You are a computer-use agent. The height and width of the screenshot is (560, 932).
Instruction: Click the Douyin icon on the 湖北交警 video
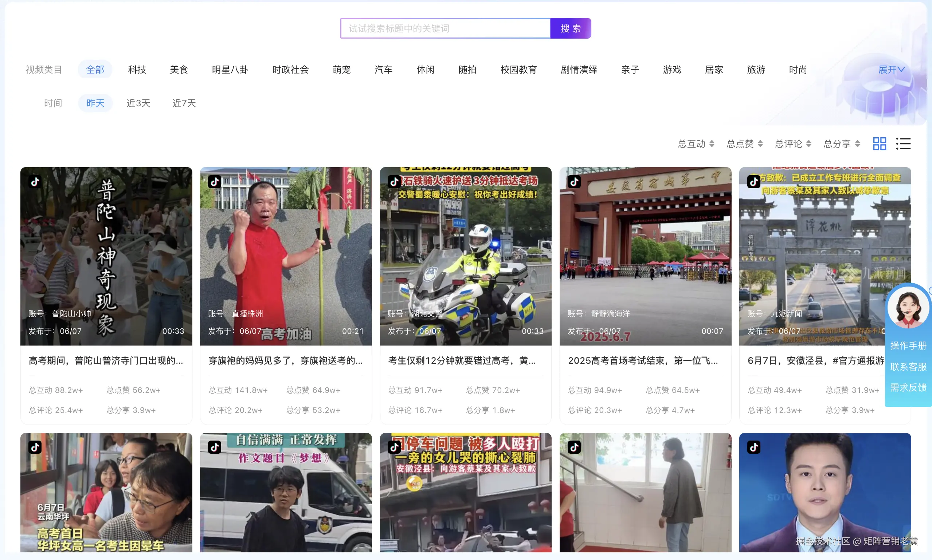[x=394, y=182]
